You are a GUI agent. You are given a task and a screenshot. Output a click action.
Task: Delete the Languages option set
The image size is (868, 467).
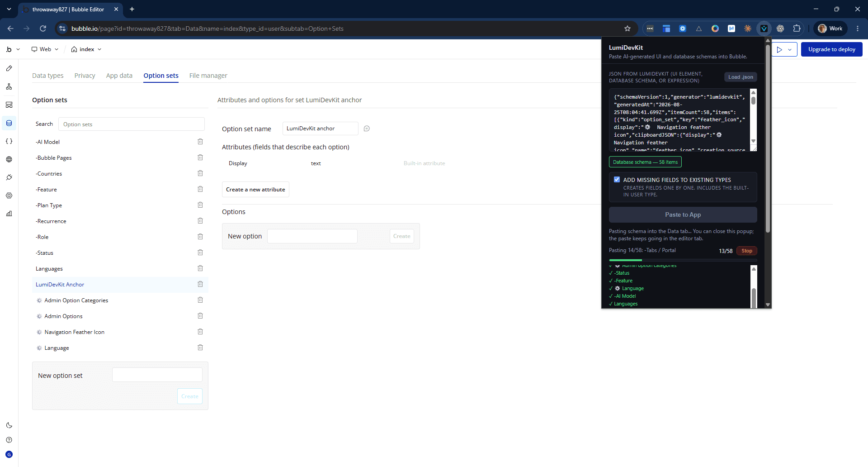pyautogui.click(x=200, y=268)
